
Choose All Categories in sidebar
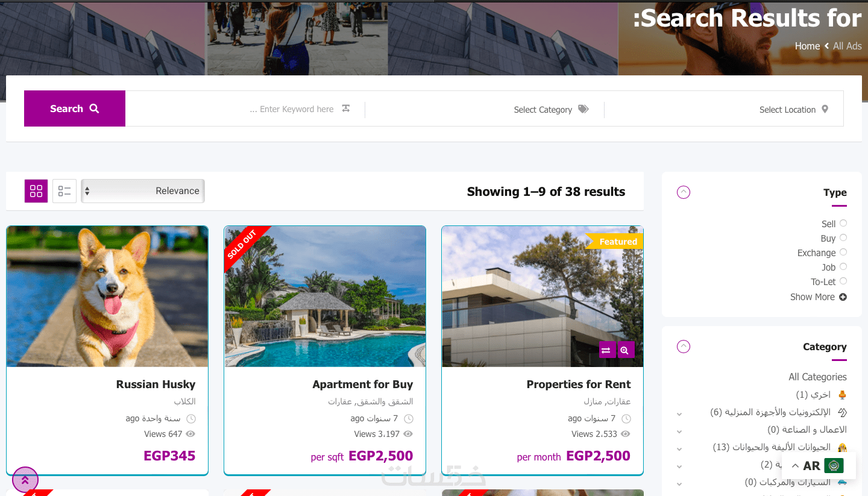pyautogui.click(x=817, y=377)
